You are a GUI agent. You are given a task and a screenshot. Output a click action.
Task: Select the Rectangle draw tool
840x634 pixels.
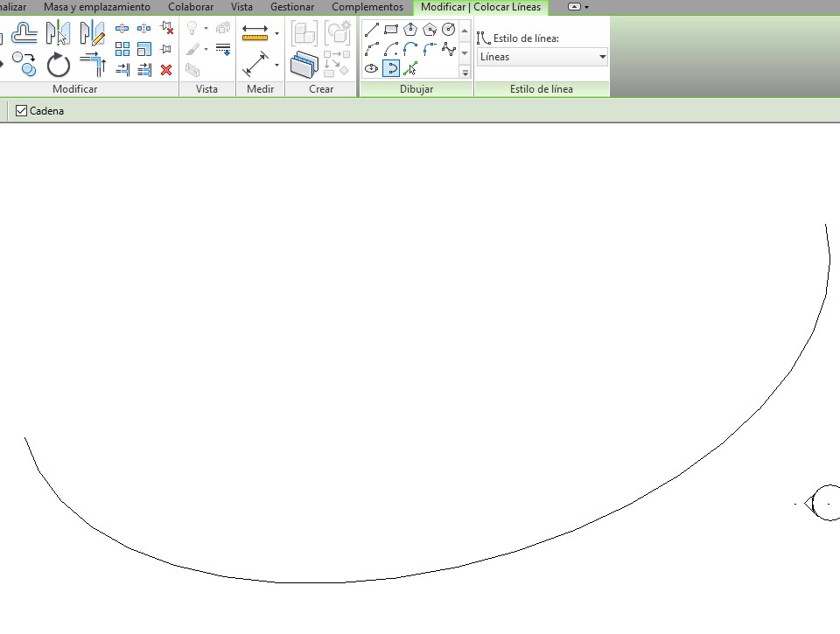(391, 30)
